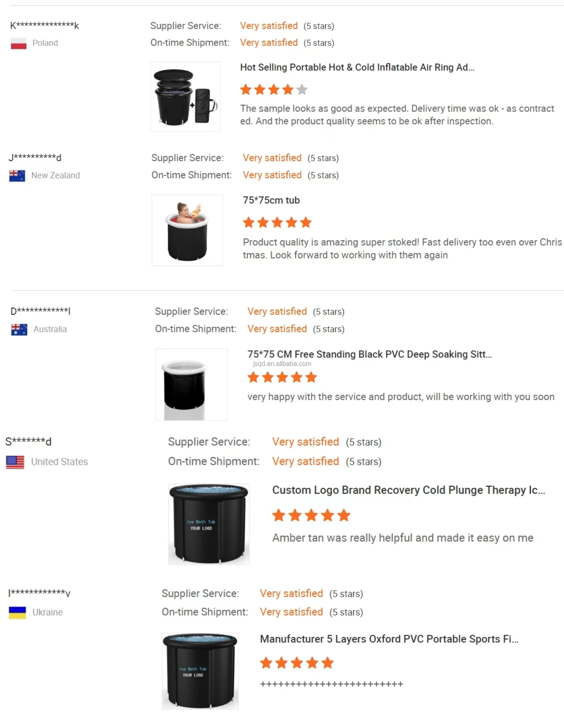Viewport: 564px width, 728px height.
Task: Click the United States flag icon
Action: [x=15, y=462]
